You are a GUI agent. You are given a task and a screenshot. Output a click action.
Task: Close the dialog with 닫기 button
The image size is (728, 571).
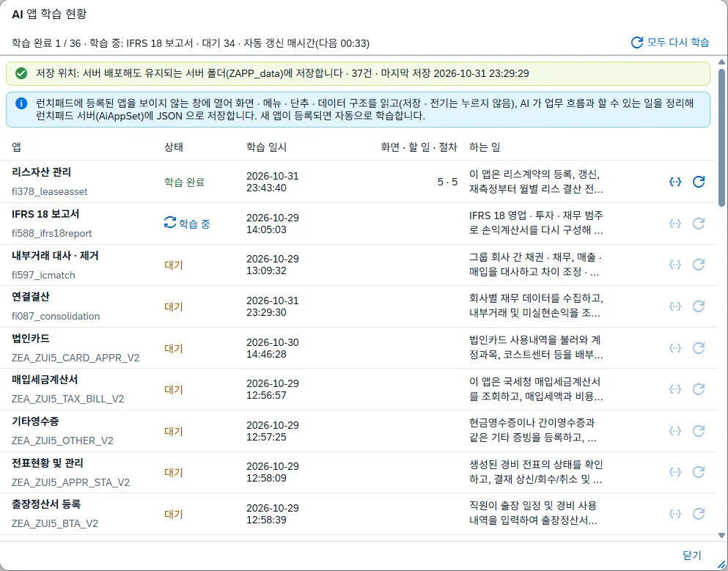pos(692,555)
